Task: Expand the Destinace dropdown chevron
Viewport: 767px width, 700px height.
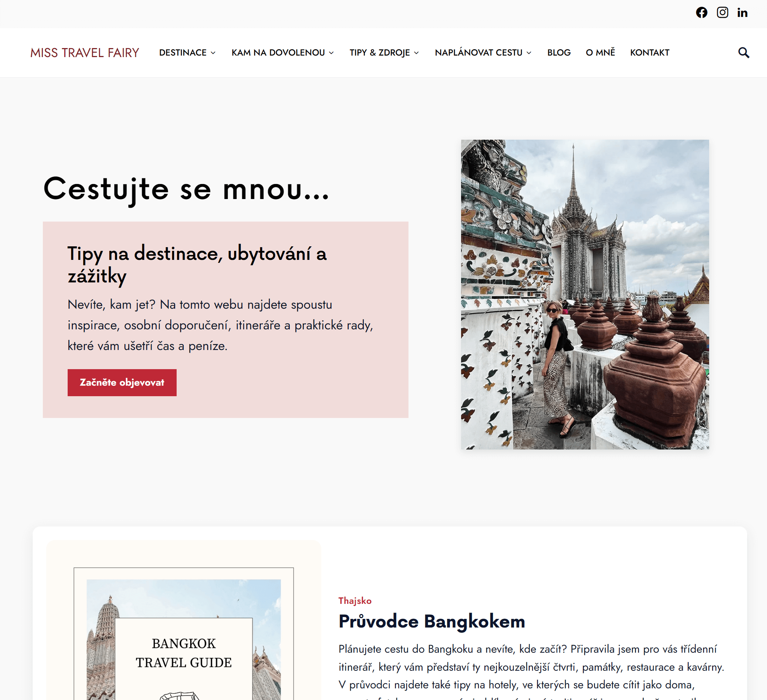Action: (x=213, y=53)
